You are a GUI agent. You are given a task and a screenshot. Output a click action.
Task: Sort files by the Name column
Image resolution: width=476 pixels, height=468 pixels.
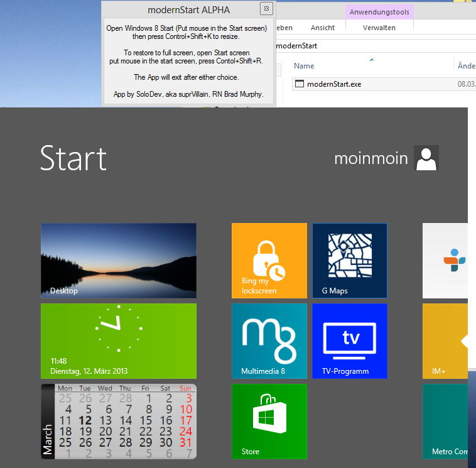304,66
